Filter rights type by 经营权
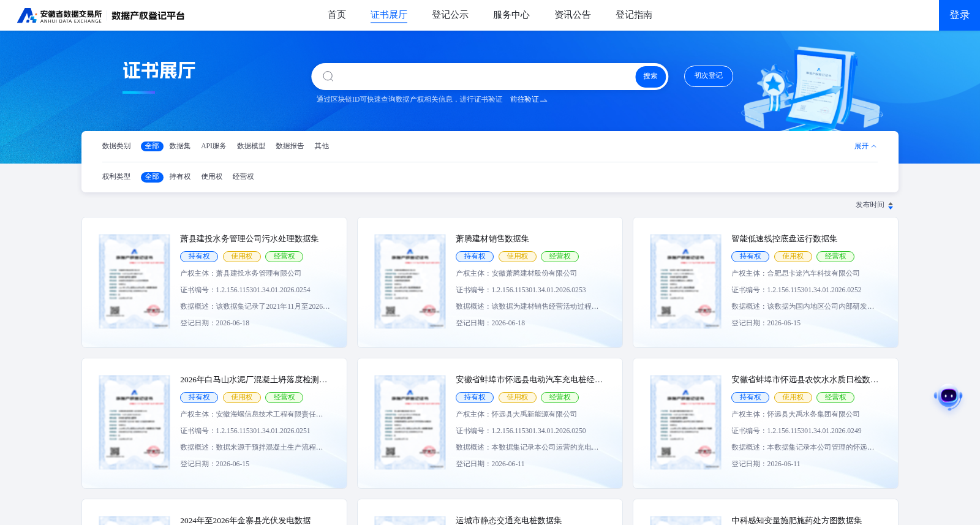Image resolution: width=980 pixels, height=525 pixels. coord(243,176)
